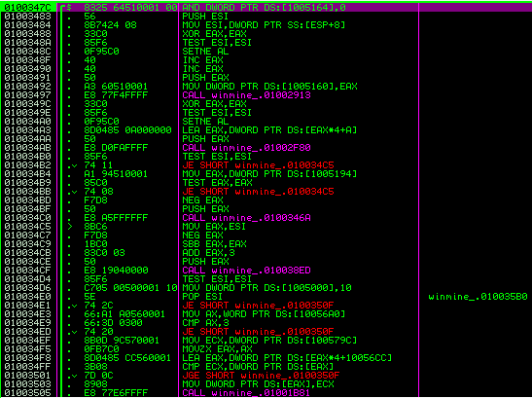Select JE SHORT instruction at 010034BB
The image size is (532, 398).
click(x=258, y=192)
